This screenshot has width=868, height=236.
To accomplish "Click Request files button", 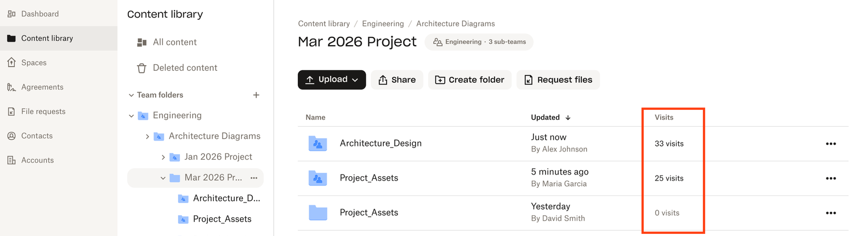I will pyautogui.click(x=558, y=80).
